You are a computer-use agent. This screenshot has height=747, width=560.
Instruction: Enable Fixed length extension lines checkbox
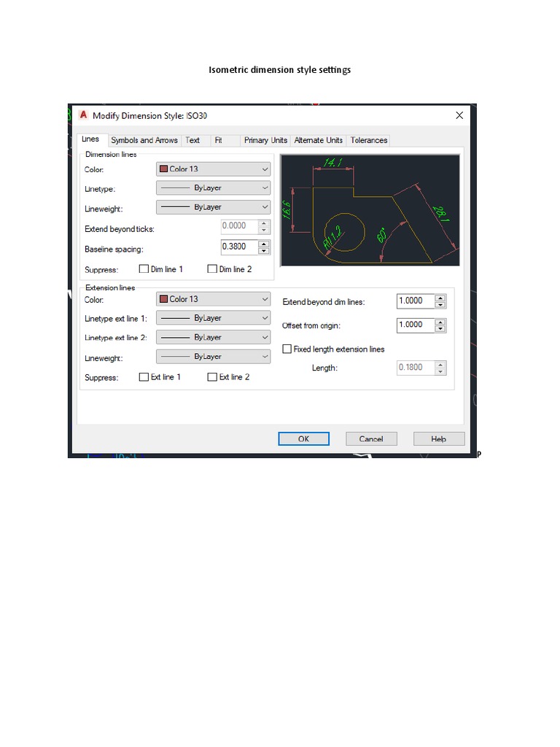tap(287, 349)
